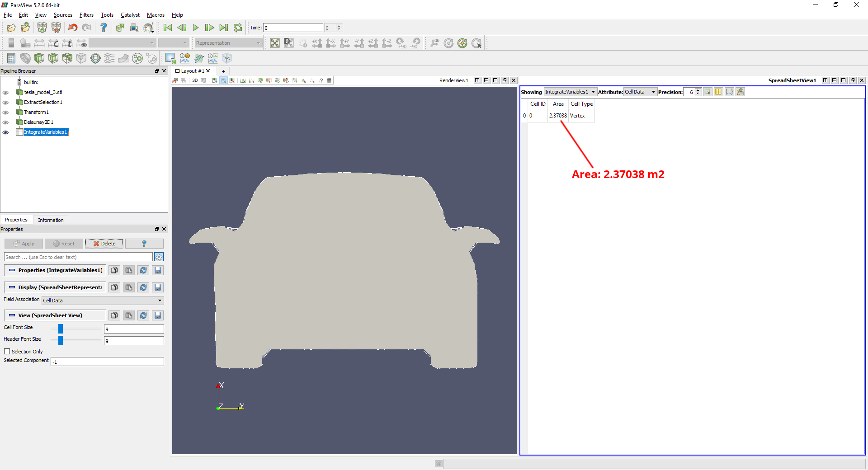The height and width of the screenshot is (470, 868).
Task: Enable the Selection Only checkbox
Action: (x=7, y=352)
